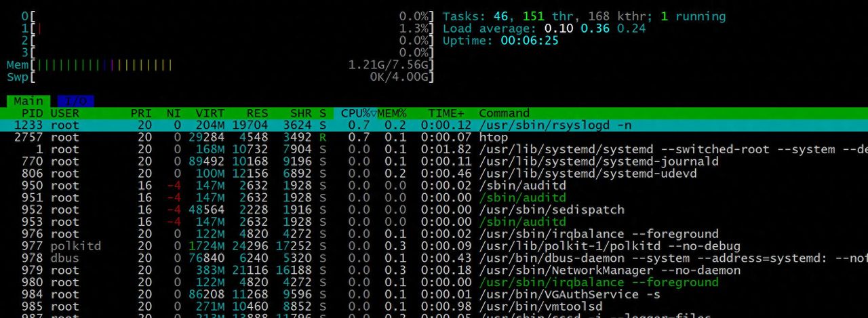Click the Mem usage bar
Image resolution: width=868 pixels, height=318 pixels.
[220, 64]
